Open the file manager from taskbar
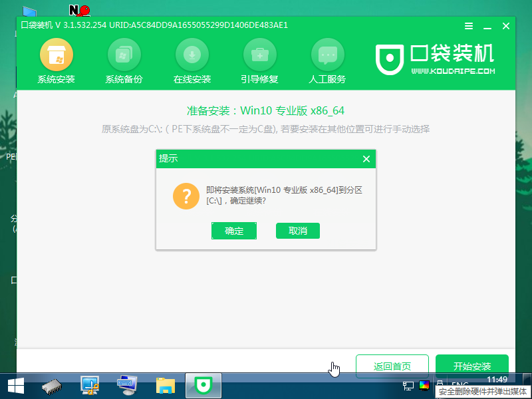 (165, 385)
